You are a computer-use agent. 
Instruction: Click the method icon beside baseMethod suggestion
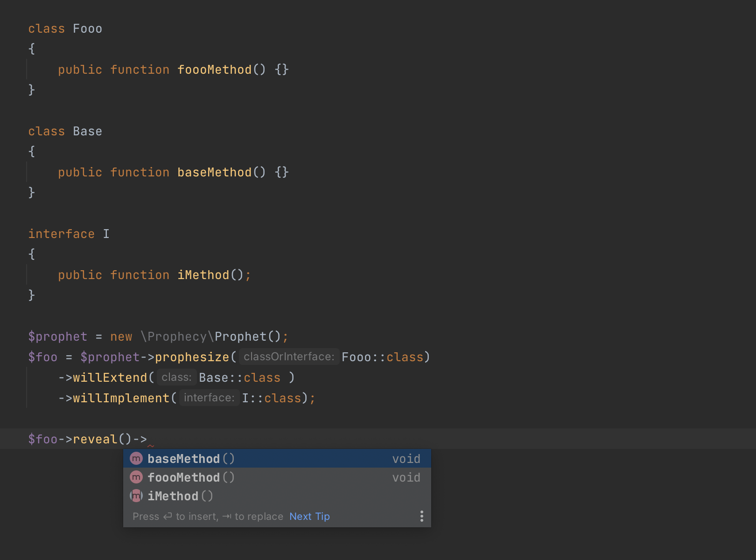136,459
